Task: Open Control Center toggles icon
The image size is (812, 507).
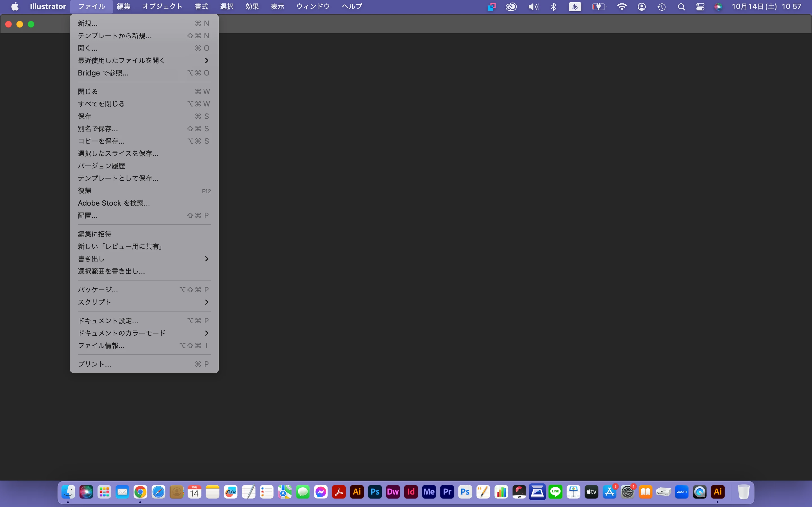Action: [700, 7]
